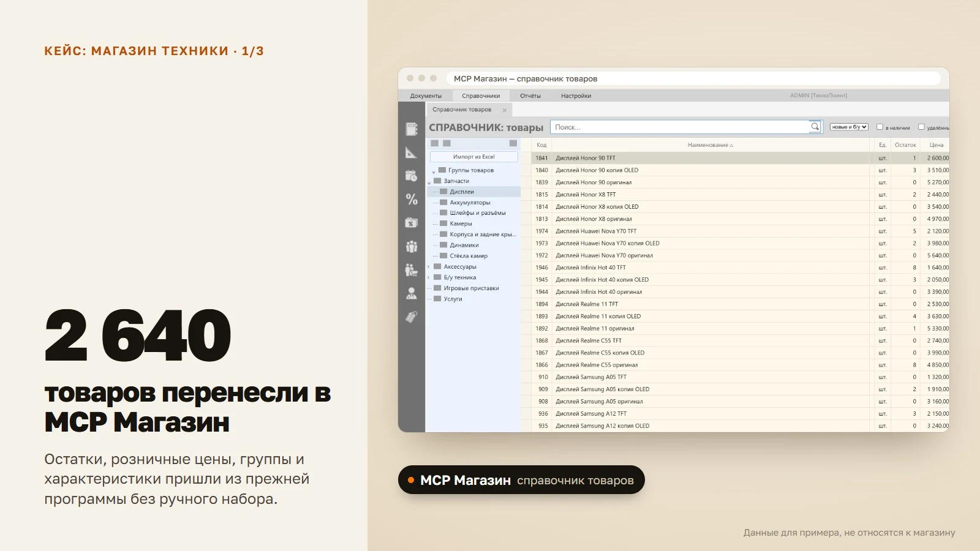Click into the Поиск search field
The image size is (980, 551).
click(x=680, y=127)
